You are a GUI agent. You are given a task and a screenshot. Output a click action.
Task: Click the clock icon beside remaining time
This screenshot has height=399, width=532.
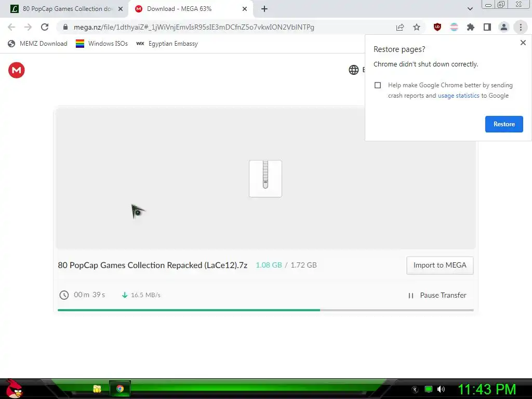pos(64,295)
